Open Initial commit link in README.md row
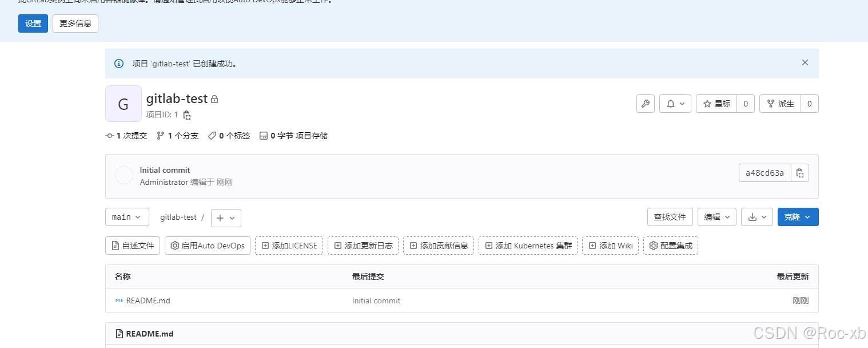 [376, 300]
